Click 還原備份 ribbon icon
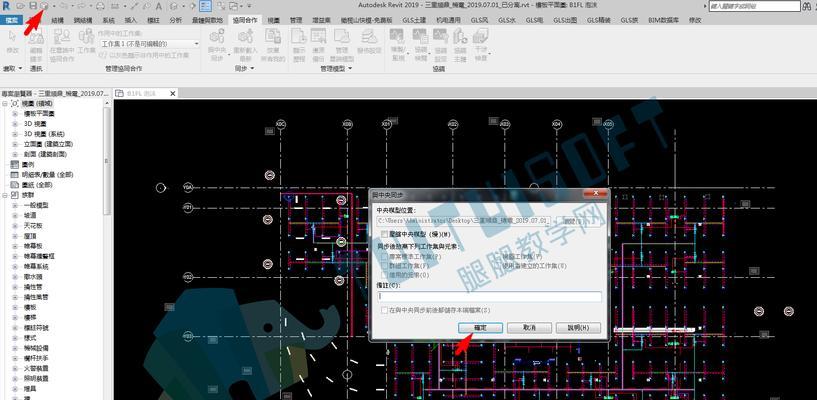 point(318,44)
